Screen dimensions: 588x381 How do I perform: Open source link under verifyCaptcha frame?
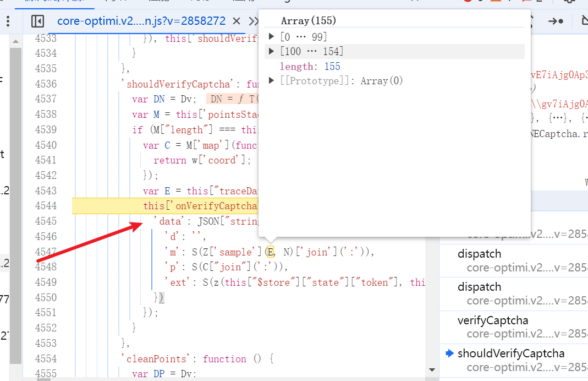coord(527,334)
